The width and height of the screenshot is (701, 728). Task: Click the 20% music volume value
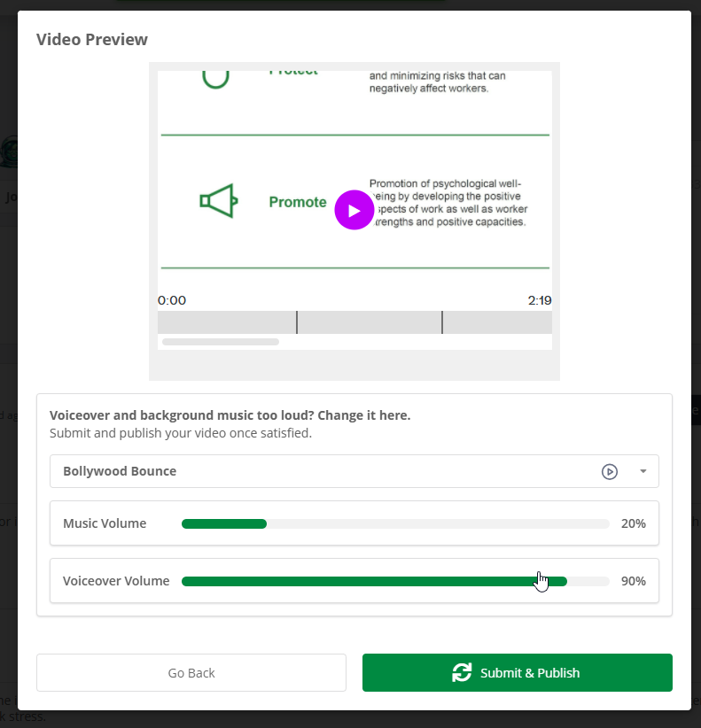click(x=633, y=523)
